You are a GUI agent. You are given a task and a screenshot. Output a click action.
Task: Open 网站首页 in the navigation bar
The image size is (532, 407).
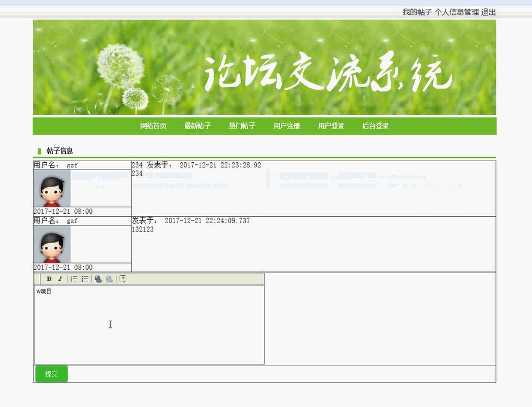click(153, 126)
